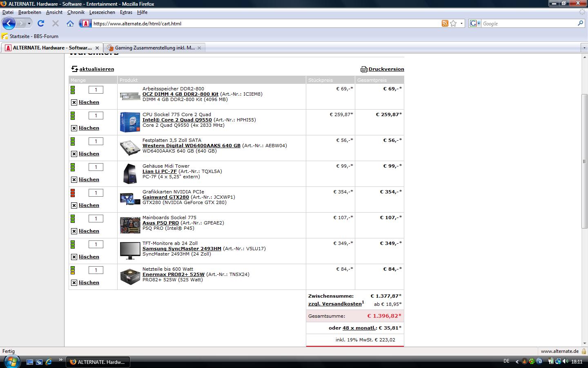Open the list all tabs dropdown
Screen dimensions: 588x368
(584, 48)
